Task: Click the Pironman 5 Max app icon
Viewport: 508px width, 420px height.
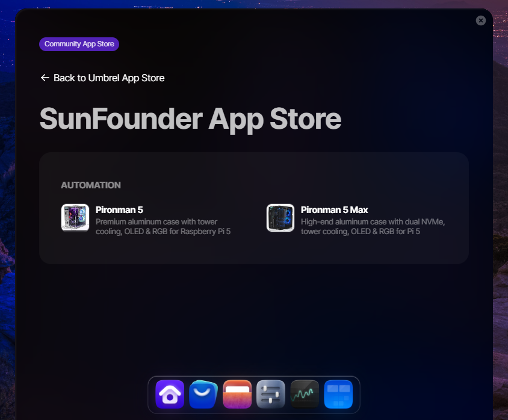Action: click(280, 218)
